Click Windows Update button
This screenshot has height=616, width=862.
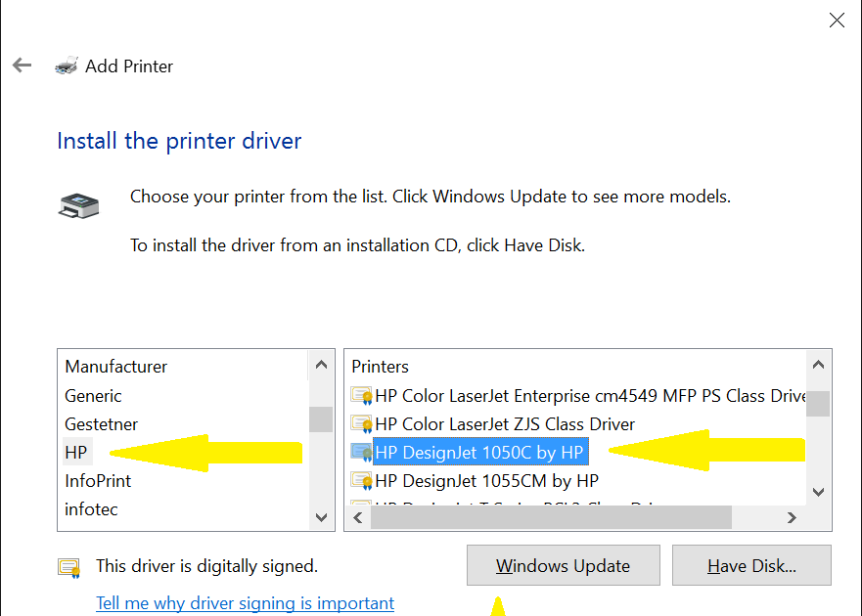click(x=563, y=565)
